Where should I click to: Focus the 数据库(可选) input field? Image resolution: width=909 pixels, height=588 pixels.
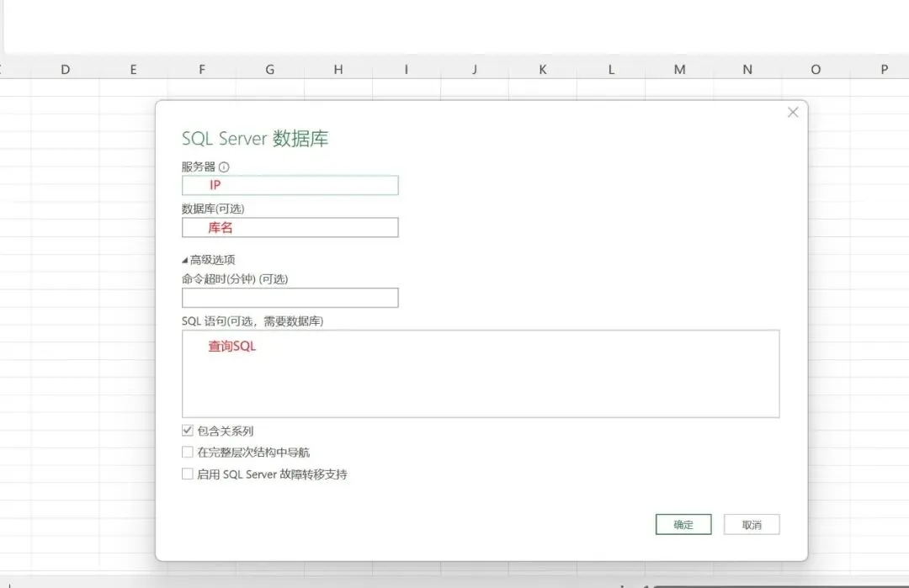pos(290,228)
